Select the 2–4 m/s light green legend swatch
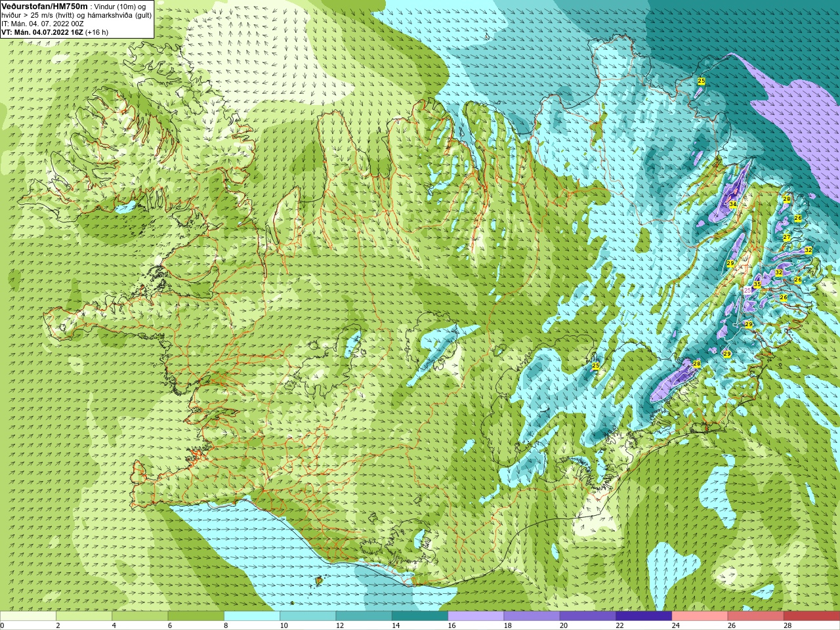The image size is (840, 630). pyautogui.click(x=84, y=616)
